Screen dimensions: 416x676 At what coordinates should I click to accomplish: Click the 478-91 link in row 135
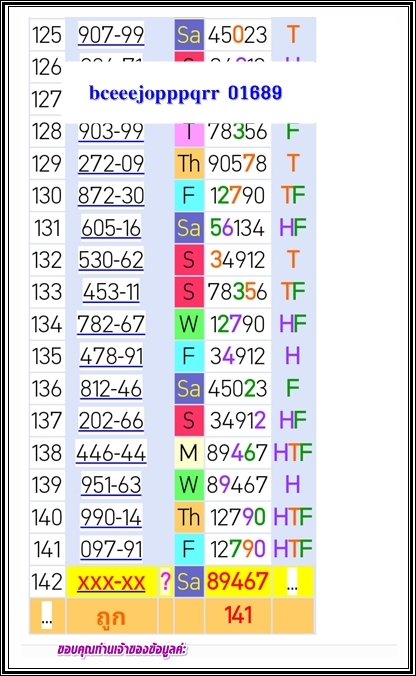tap(111, 356)
